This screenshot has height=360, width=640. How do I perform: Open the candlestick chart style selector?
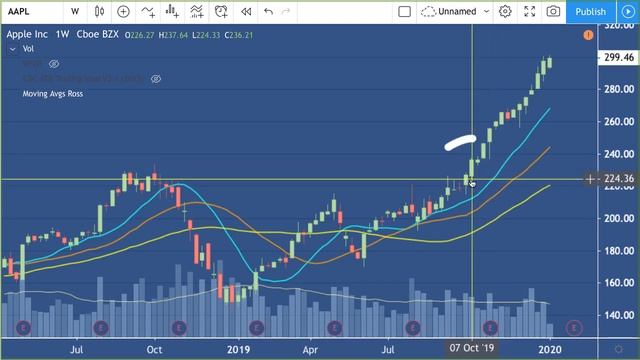click(99, 11)
